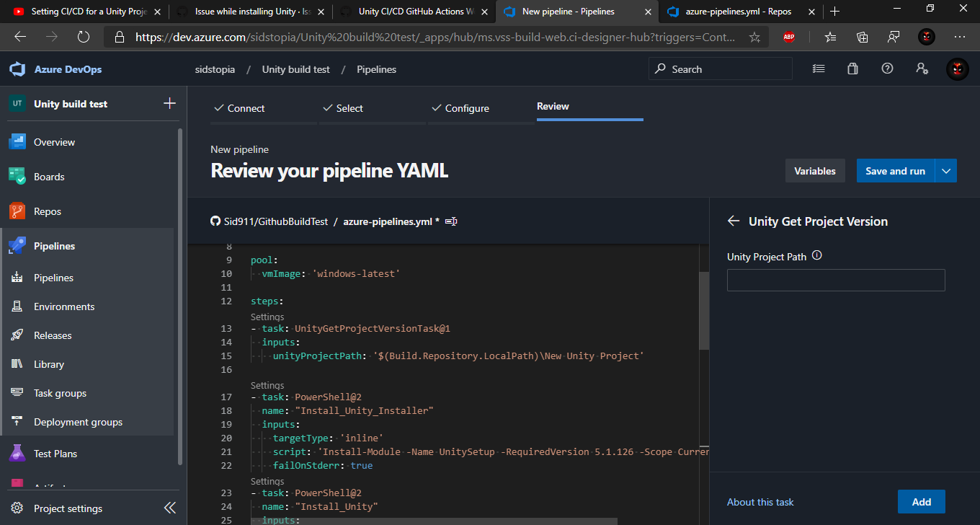Open Project settings
The width and height of the screenshot is (980, 525).
(x=68, y=508)
